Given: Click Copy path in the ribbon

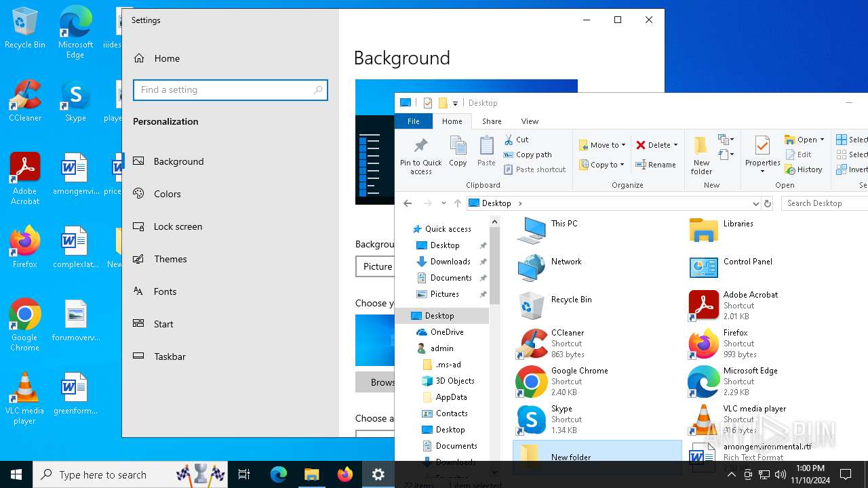Looking at the screenshot, I should (x=528, y=155).
